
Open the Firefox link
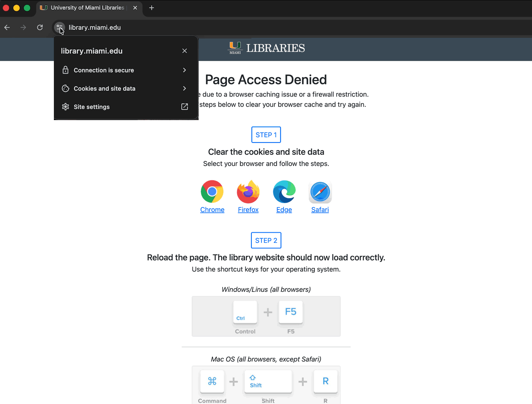click(248, 210)
